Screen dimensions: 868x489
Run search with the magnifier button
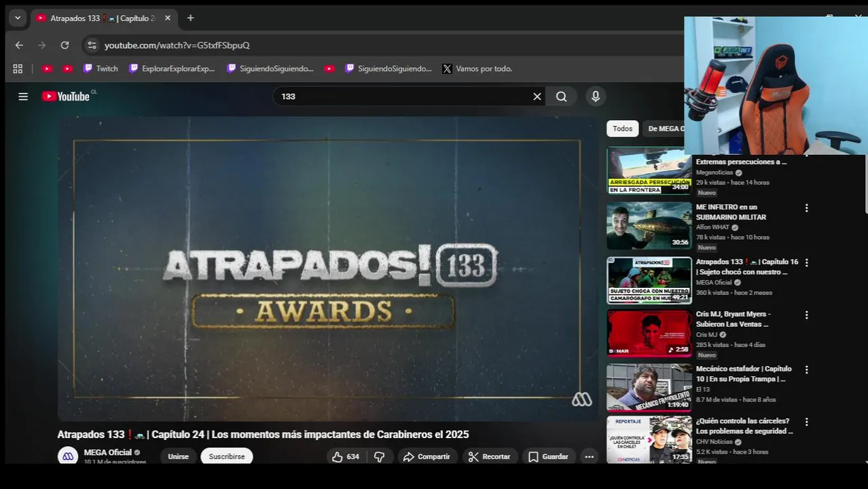tap(562, 96)
